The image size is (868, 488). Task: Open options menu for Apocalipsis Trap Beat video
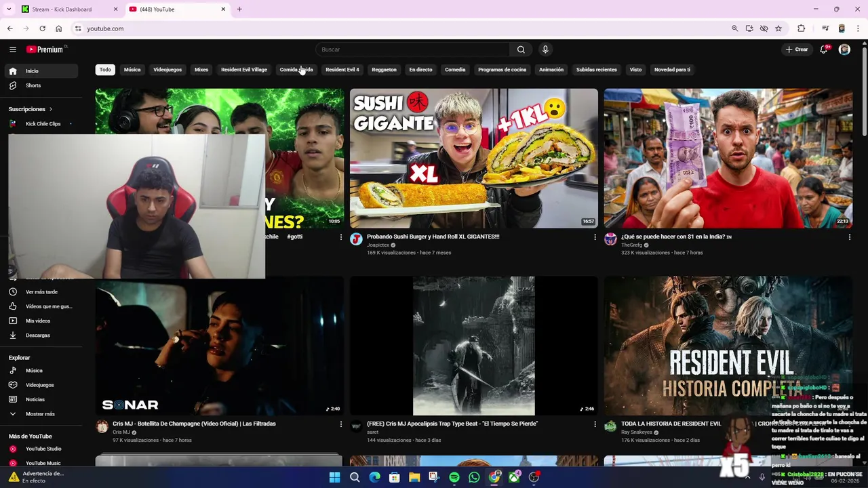click(595, 424)
